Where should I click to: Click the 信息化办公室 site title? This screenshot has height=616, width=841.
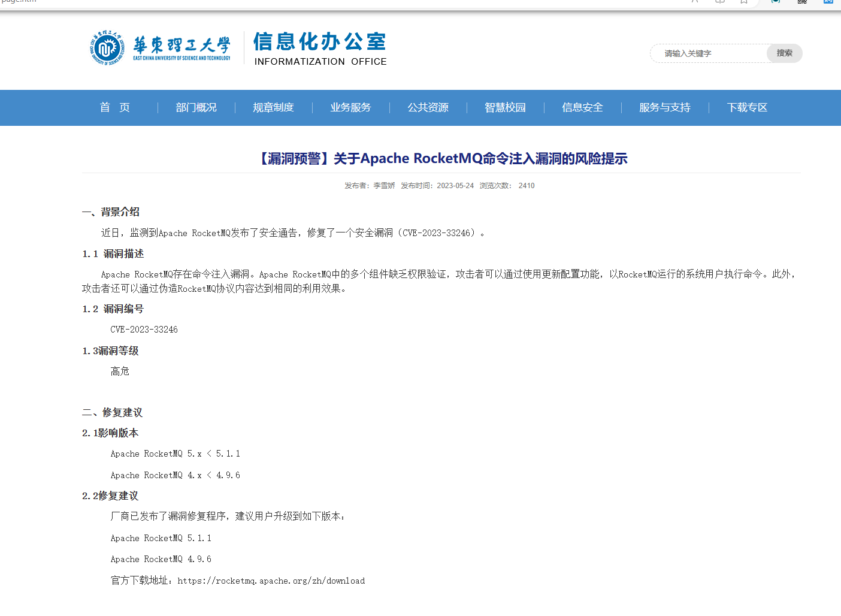[320, 42]
